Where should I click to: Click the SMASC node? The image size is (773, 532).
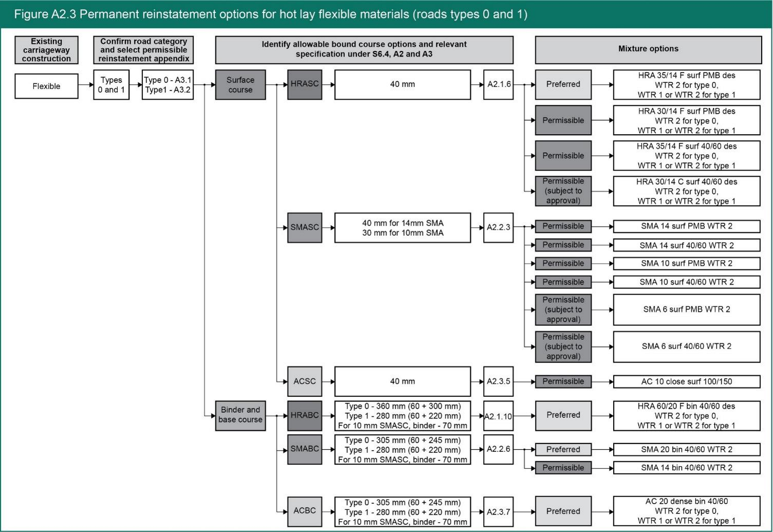pos(304,227)
